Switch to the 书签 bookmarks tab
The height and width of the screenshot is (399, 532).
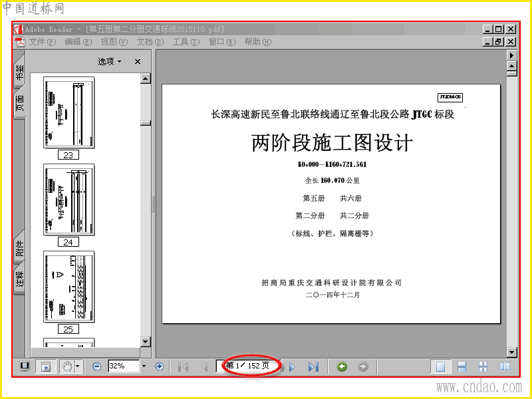point(20,72)
